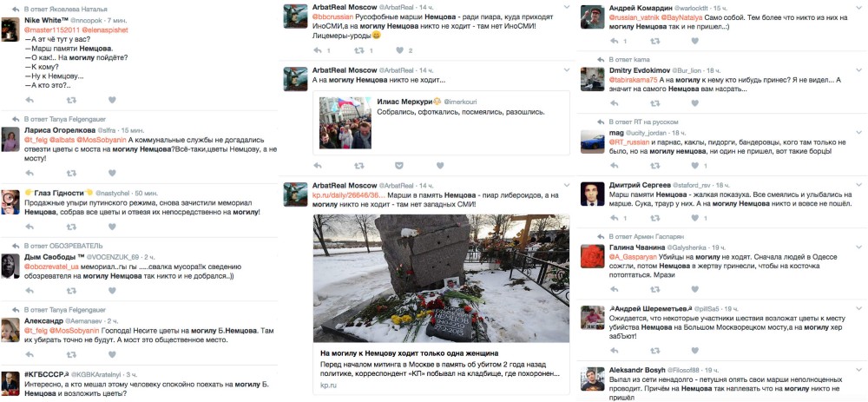
Task: Like mag's reply to RT на русском
Action: [694, 166]
